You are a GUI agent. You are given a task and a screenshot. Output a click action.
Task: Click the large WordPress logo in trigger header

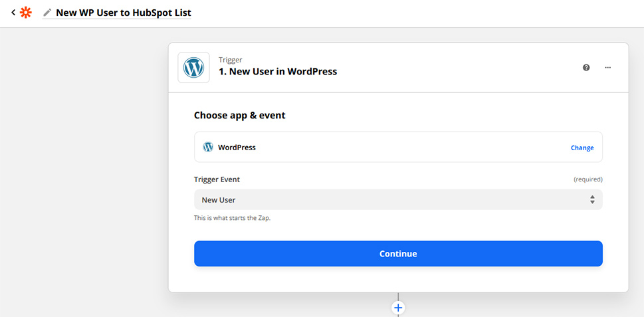click(193, 67)
